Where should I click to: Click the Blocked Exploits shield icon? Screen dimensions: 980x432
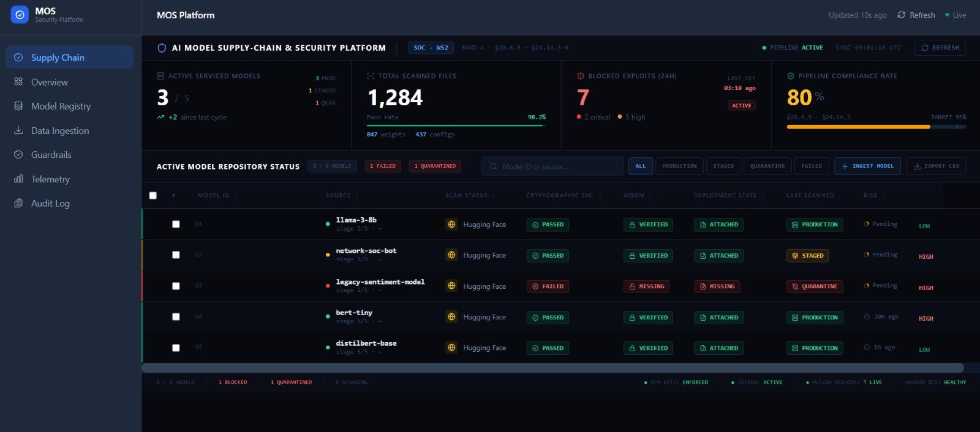[581, 76]
